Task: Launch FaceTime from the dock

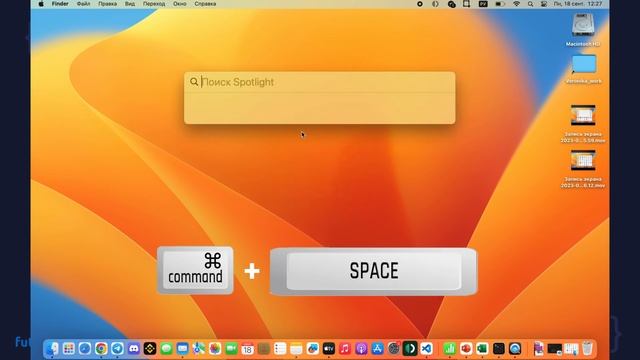Action: tap(231, 348)
